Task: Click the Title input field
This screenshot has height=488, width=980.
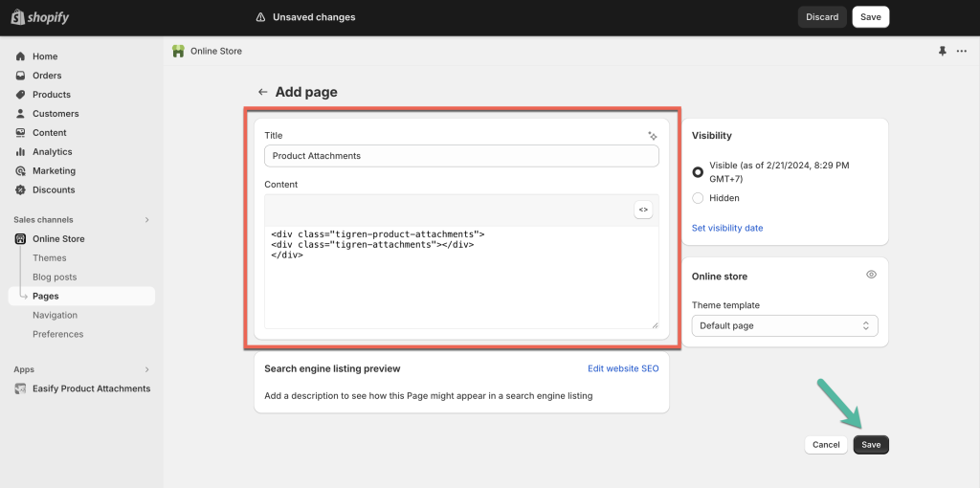Action: (x=461, y=156)
